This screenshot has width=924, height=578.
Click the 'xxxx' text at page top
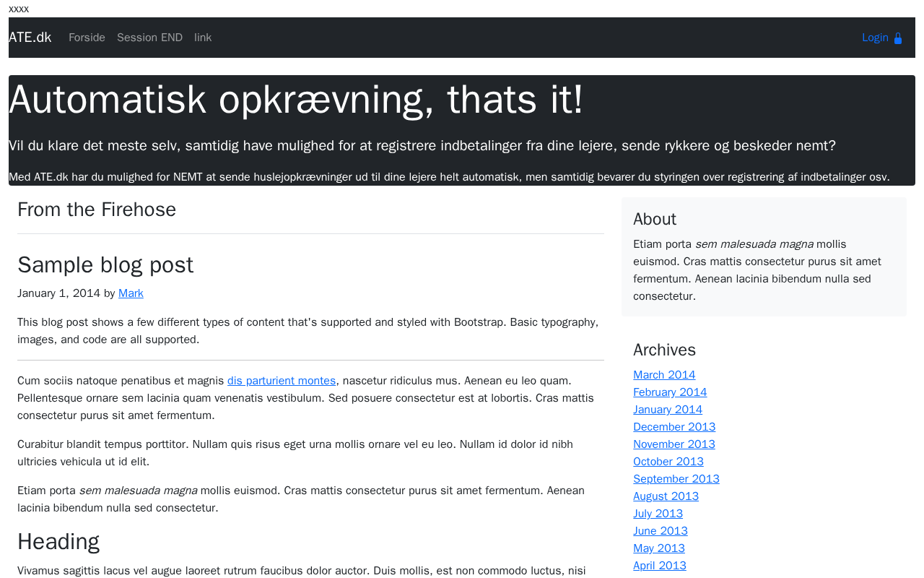point(19,9)
